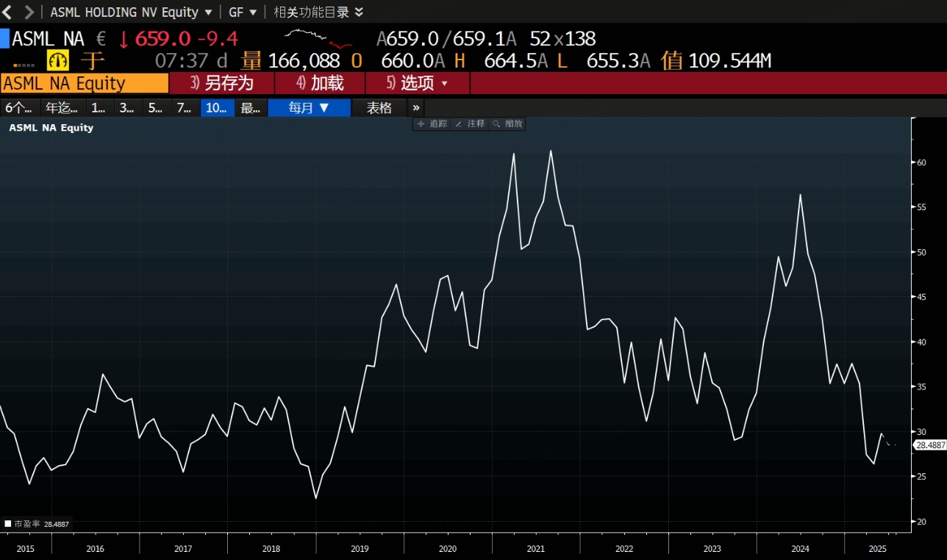
Task: Click the red down arrow price indicator
Action: click(124, 38)
